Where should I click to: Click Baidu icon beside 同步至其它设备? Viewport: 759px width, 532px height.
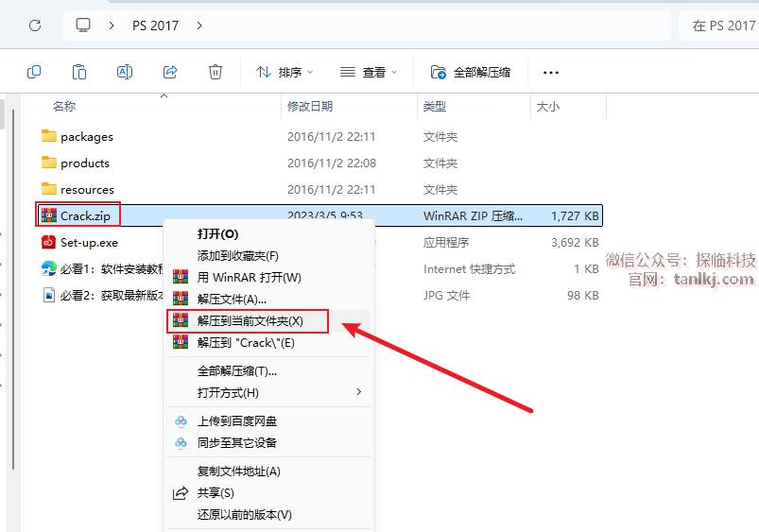coord(181,442)
